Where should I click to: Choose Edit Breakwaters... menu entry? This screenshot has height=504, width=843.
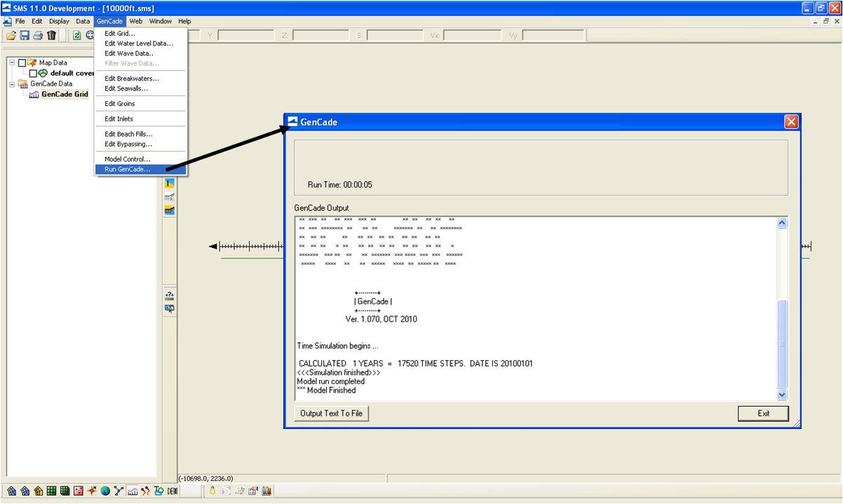coord(141,79)
